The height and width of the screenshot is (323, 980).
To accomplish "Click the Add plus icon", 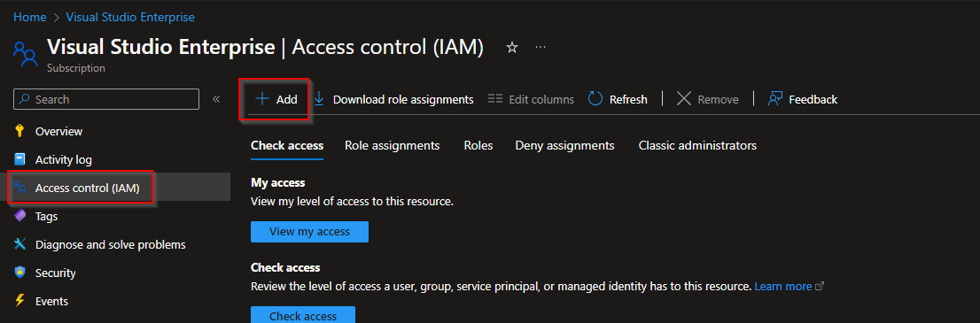I will (262, 99).
